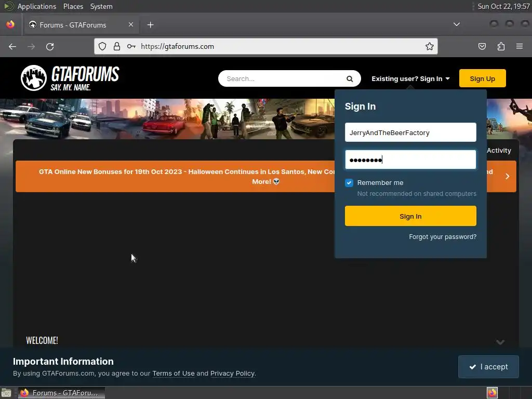
Task: Open Pocket save icon
Action: click(x=482, y=46)
